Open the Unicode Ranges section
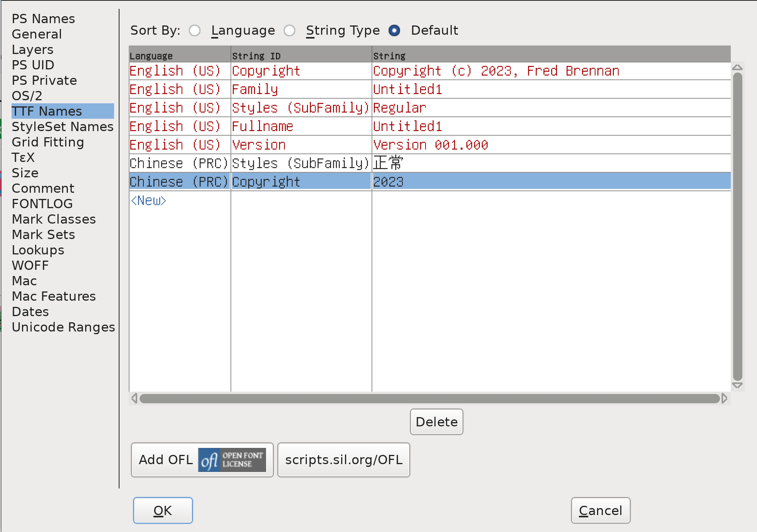This screenshot has width=757, height=532. point(63,327)
